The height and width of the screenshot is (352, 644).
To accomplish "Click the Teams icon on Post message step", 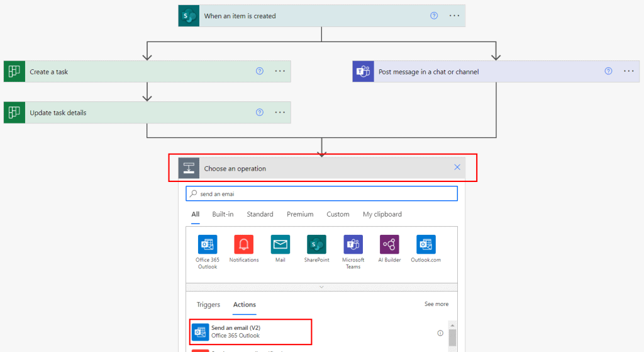I will [363, 72].
